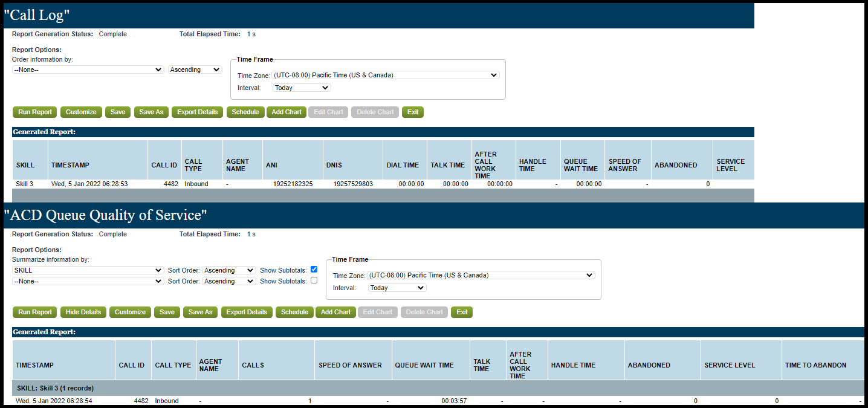This screenshot has width=868, height=408.
Task: Click timestamp Wed, 5 Jan 2022 06:28:53
Action: [x=89, y=184]
